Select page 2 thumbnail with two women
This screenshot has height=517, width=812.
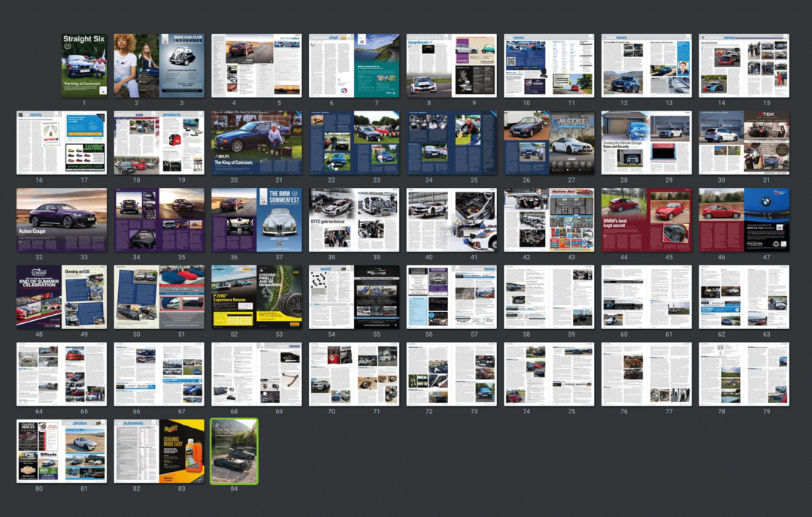pyautogui.click(x=137, y=65)
